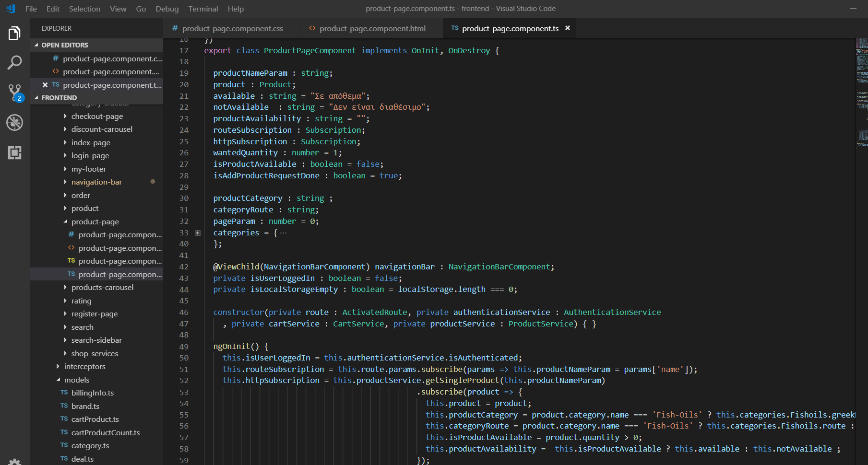This screenshot has height=465, width=868.
Task: Open the Manage gear at activity bar bottom
Action: tap(14, 462)
